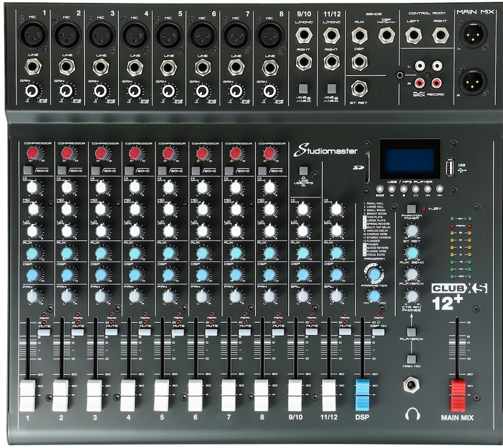Image resolution: width=503 pixels, height=448 pixels.
Task: Select the SD card slot
Action: [x=367, y=167]
